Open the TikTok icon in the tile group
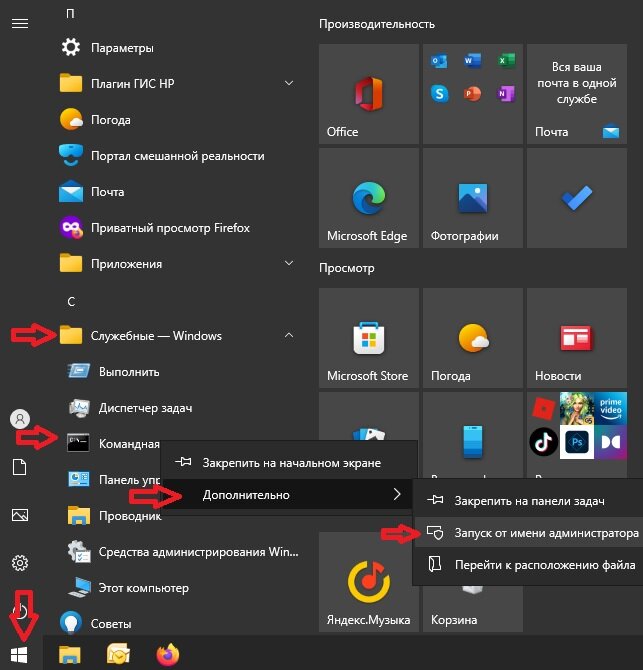The image size is (643, 670). tap(543, 442)
